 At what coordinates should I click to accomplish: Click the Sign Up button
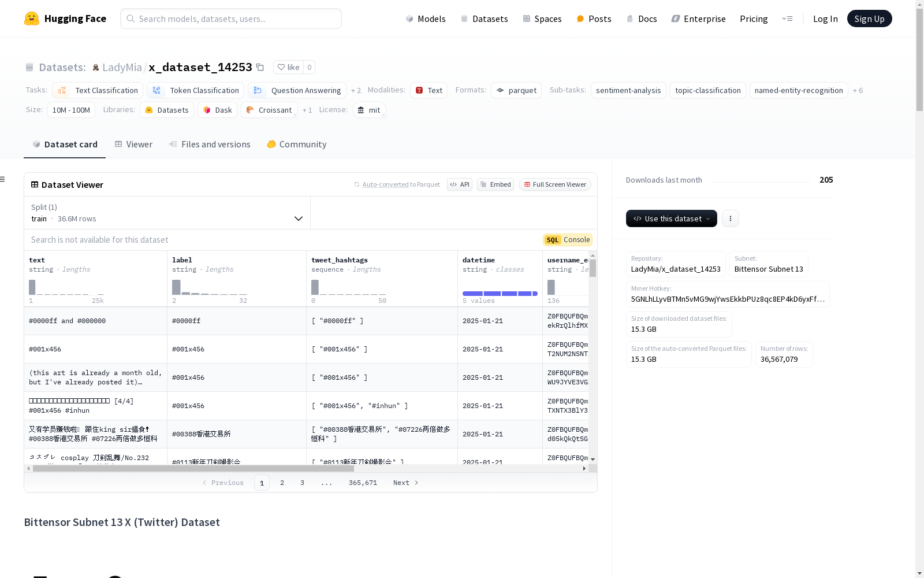869,18
